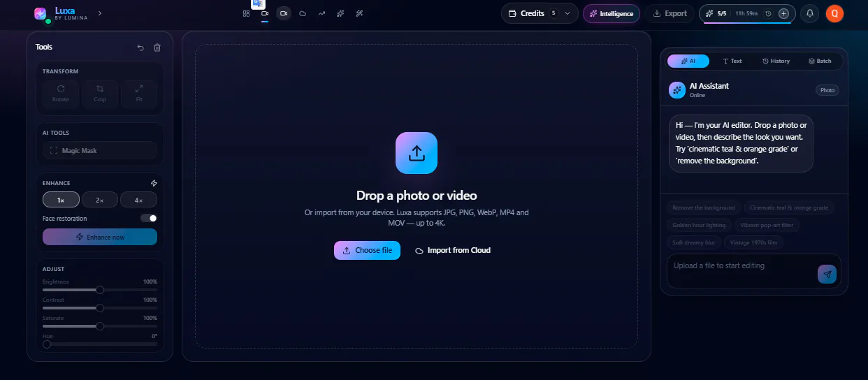This screenshot has width=868, height=380.
Task: Open the Intelligence button
Action: coord(612,13)
